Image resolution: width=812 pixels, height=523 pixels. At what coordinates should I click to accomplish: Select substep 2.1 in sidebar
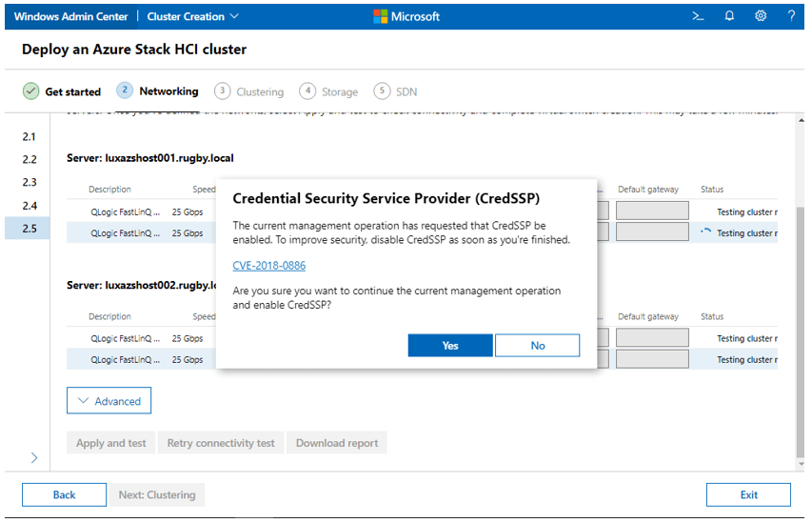coord(30,137)
